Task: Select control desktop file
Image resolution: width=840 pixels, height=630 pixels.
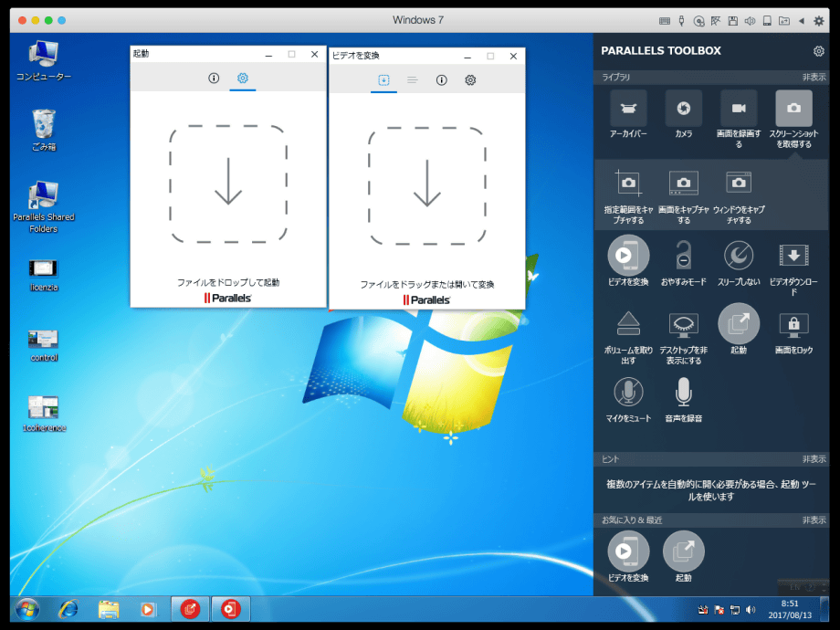Action: (x=44, y=346)
